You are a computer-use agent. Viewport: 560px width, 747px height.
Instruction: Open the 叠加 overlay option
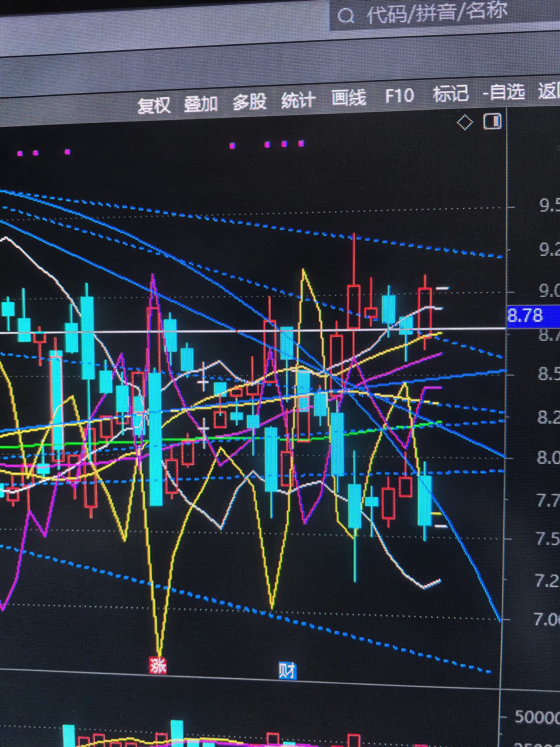pos(201,103)
